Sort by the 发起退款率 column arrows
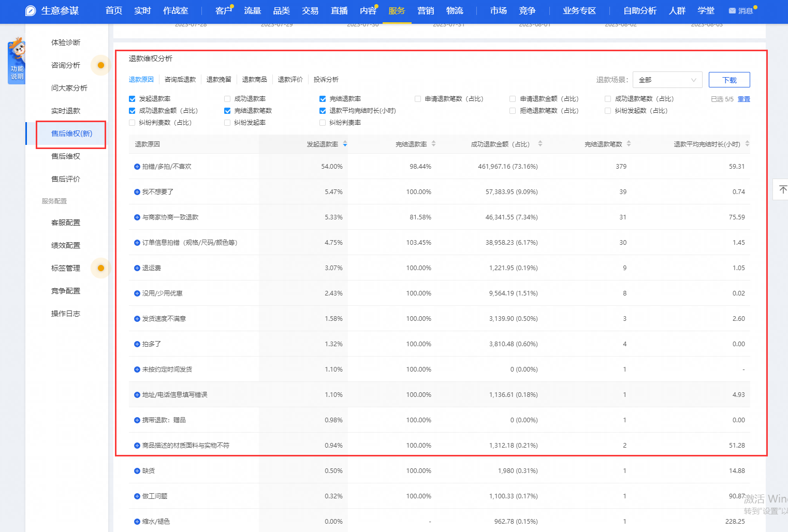The width and height of the screenshot is (788, 532). [345, 144]
